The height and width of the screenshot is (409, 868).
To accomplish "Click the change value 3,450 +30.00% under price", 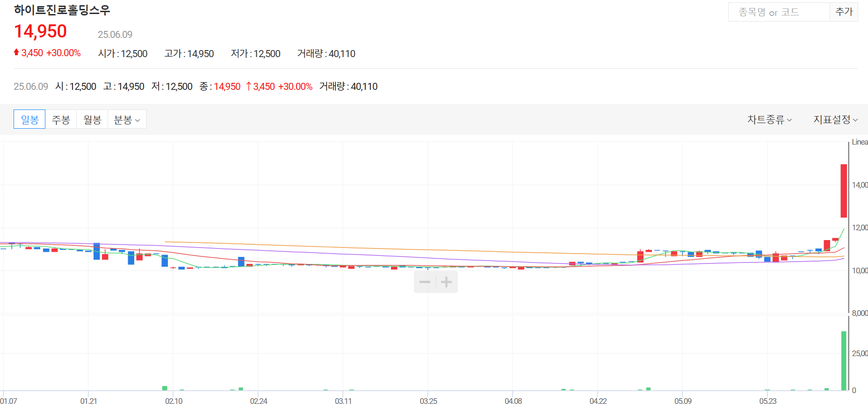I will tap(47, 53).
